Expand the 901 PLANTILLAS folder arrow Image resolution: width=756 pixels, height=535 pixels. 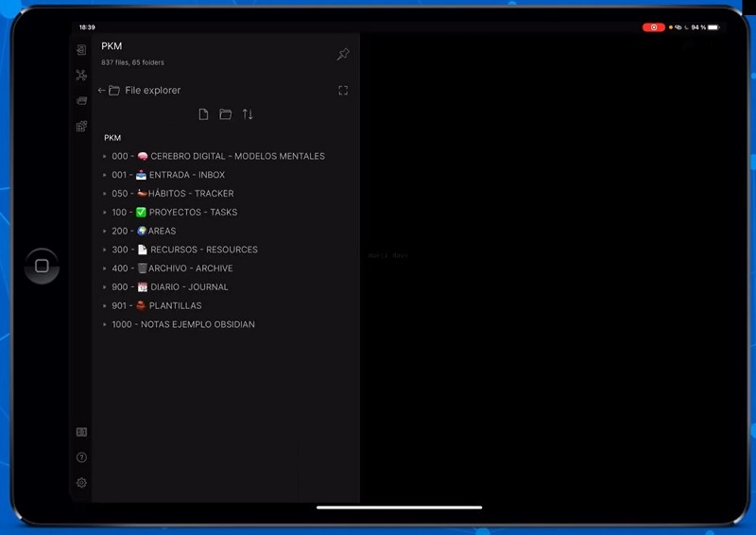[x=105, y=306]
